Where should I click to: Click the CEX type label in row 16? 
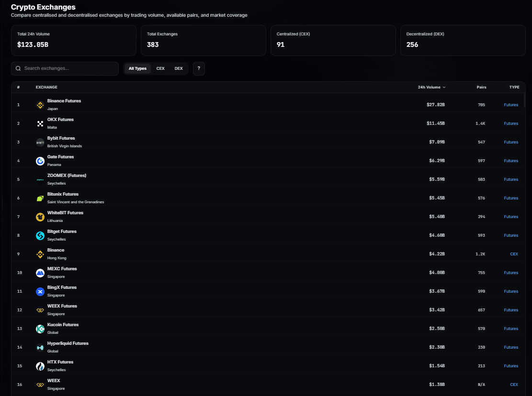pyautogui.click(x=514, y=385)
